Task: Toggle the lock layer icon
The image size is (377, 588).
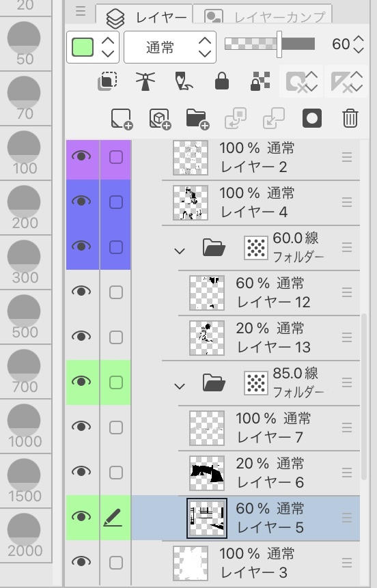Action: point(222,81)
